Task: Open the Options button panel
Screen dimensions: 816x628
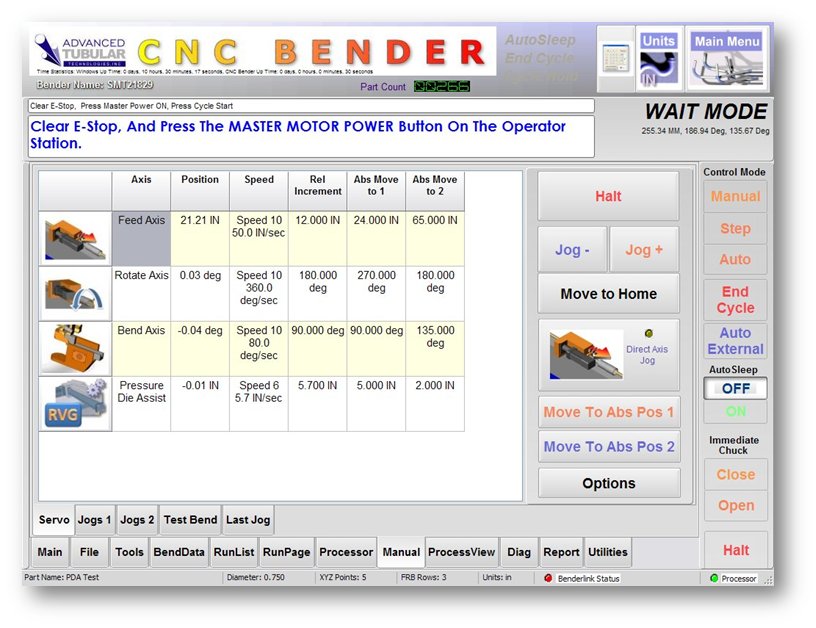Action: tap(608, 483)
